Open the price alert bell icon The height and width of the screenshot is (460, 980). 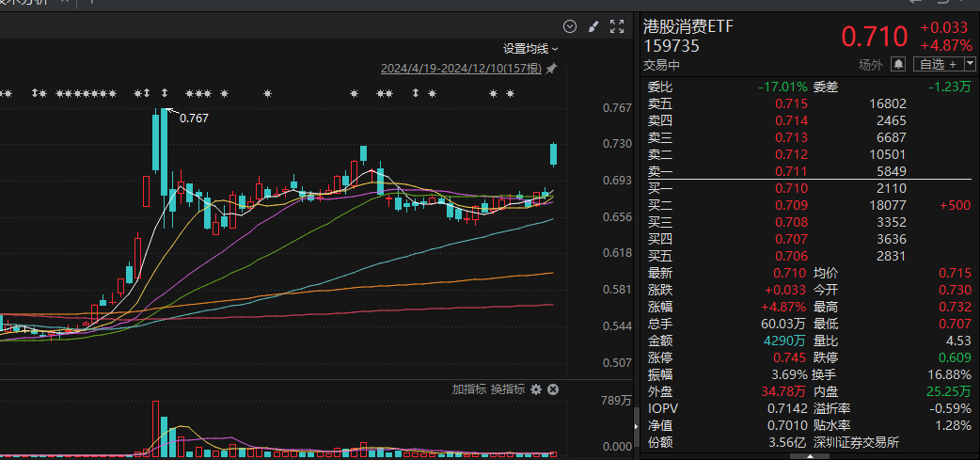898,64
